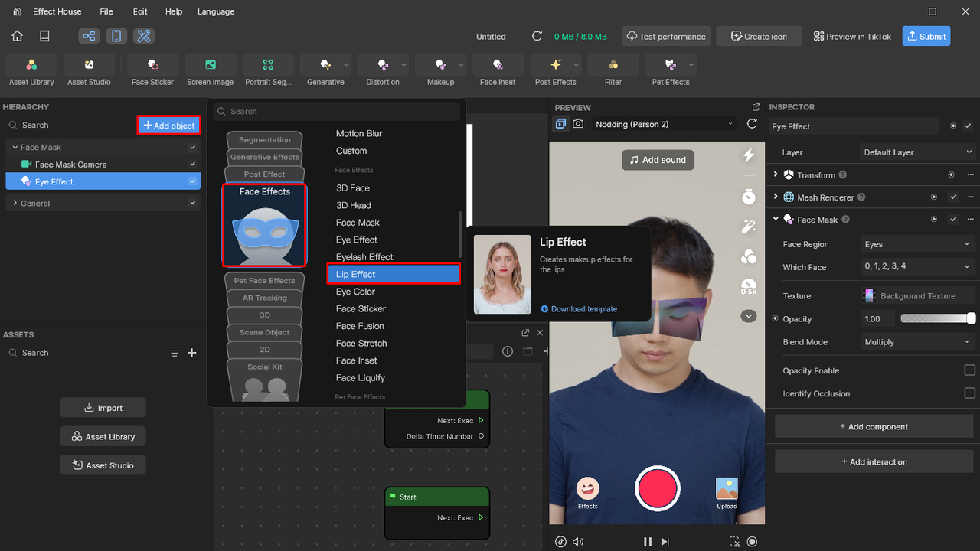Screen dimensions: 980x551
Task: Open the Blend Mode dropdown
Action: [x=917, y=342]
